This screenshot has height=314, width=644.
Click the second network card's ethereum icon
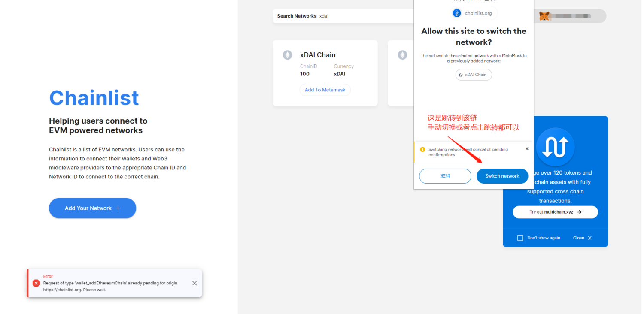pos(402,55)
